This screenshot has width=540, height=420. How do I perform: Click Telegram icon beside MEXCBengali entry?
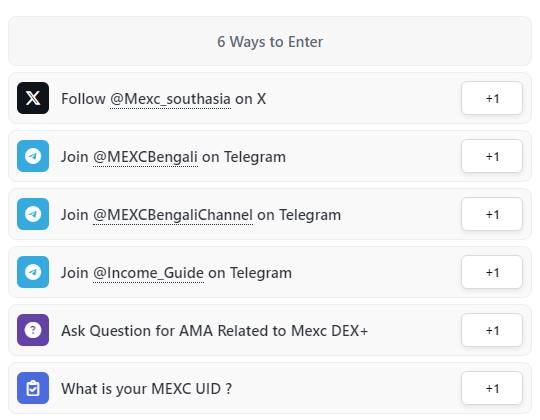point(33,156)
